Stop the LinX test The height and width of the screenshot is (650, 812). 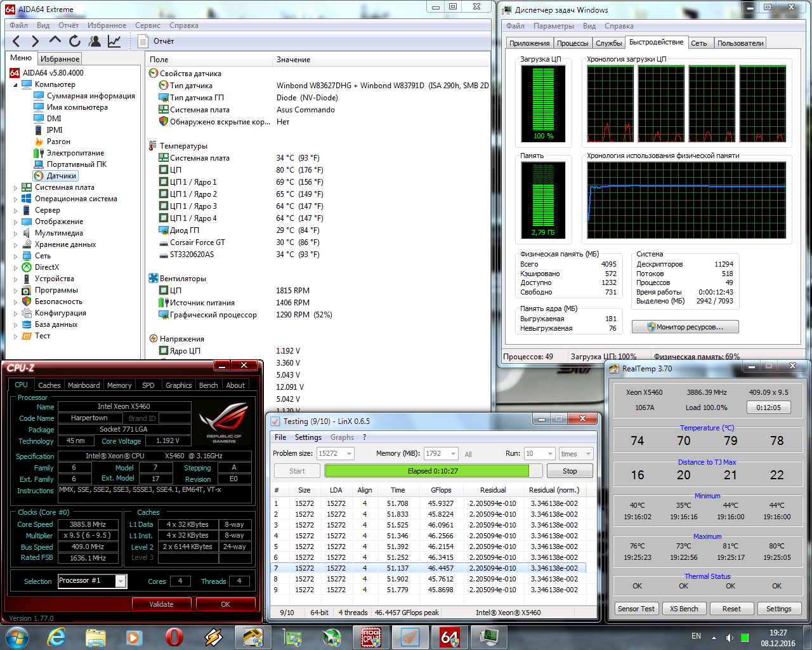tap(570, 471)
